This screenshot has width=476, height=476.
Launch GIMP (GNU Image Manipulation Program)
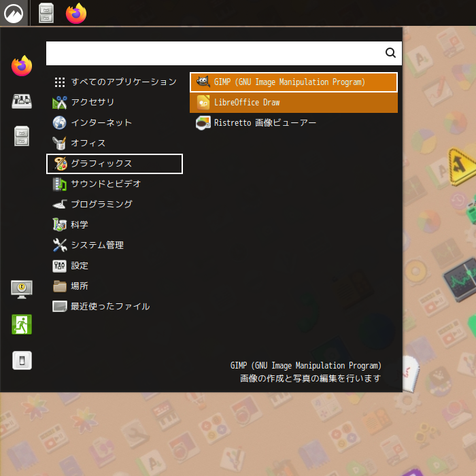point(294,82)
